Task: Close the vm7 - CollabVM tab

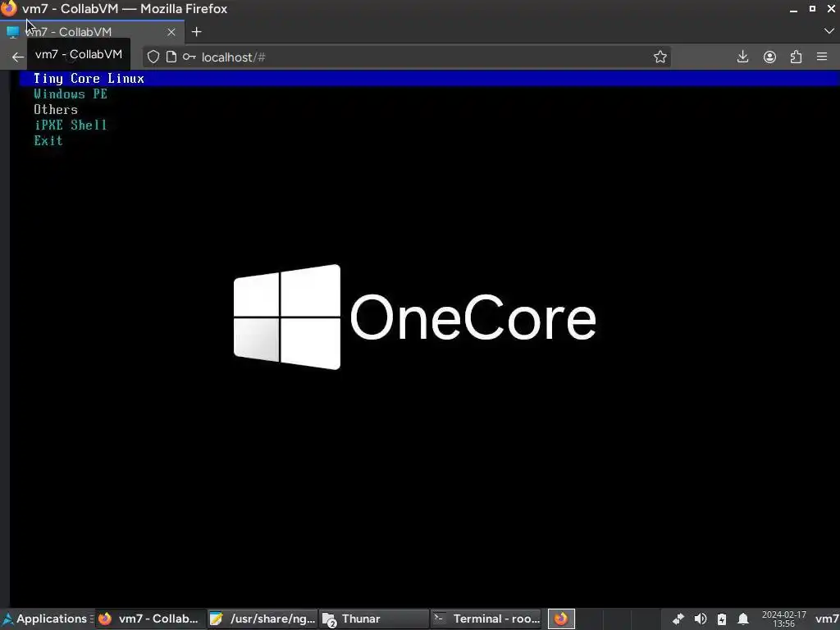Action: click(171, 32)
